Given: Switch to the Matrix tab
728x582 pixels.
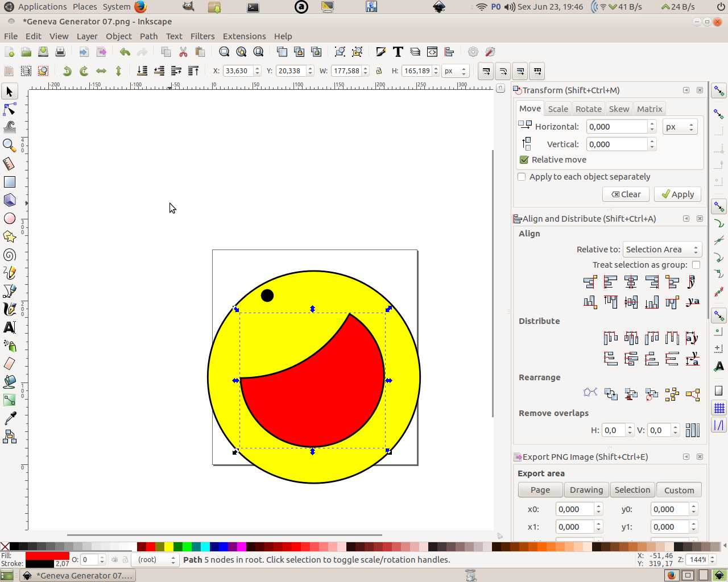Looking at the screenshot, I should point(650,109).
